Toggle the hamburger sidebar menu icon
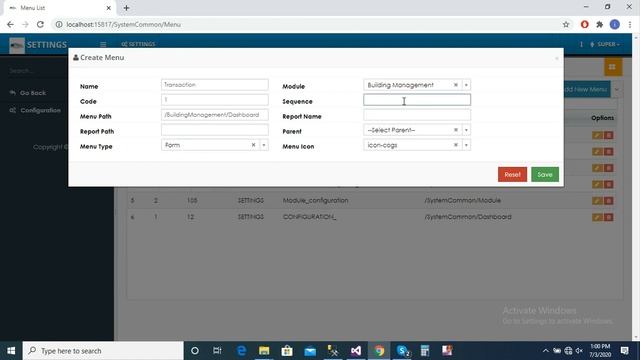The width and height of the screenshot is (640, 360). coord(103,44)
